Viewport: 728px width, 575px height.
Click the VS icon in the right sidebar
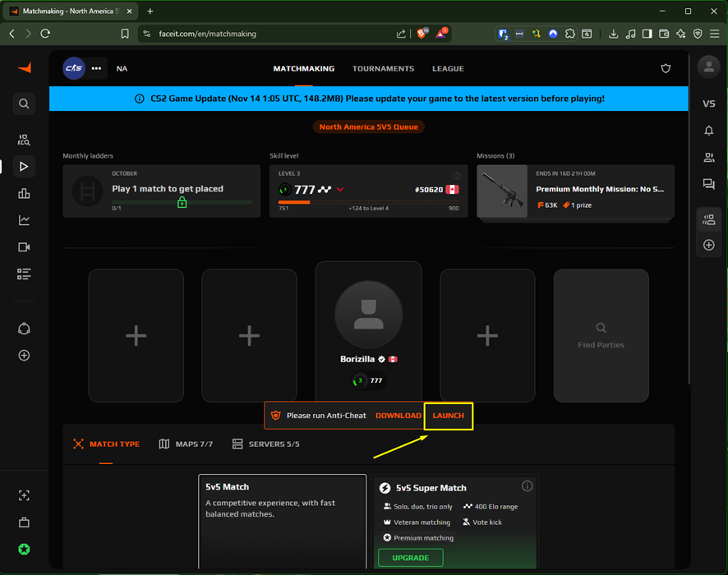pyautogui.click(x=708, y=103)
